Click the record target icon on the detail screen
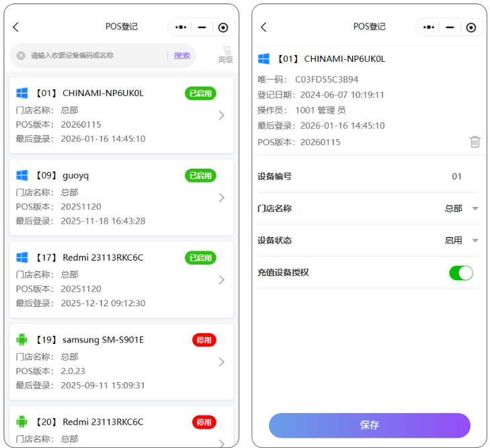 (471, 27)
